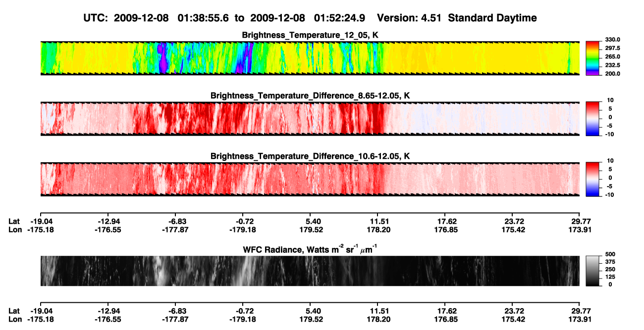The height and width of the screenshot is (330, 644).
Task: Click longitude '-176.55' on the bottom axis below WFC Radiance
Action: (x=108, y=319)
